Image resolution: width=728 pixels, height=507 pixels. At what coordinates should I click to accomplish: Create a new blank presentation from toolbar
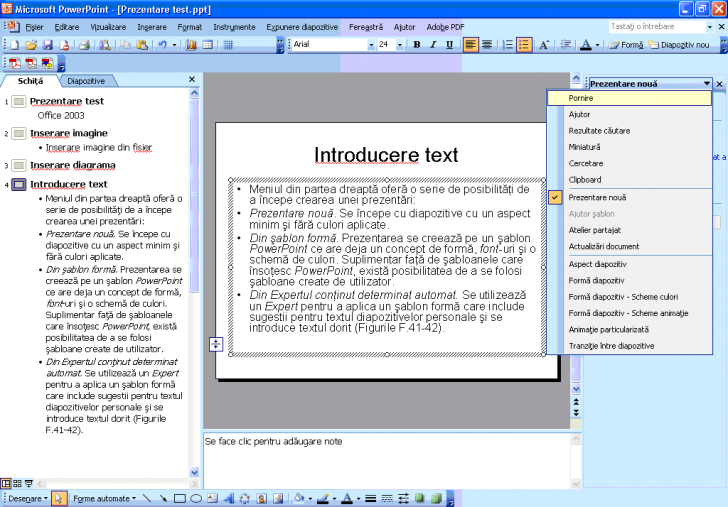coord(14,45)
